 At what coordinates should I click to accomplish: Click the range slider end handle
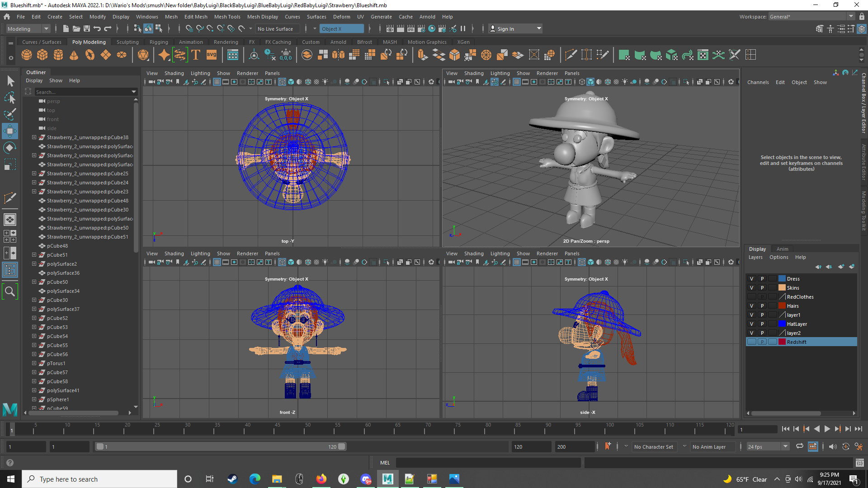coord(342,446)
